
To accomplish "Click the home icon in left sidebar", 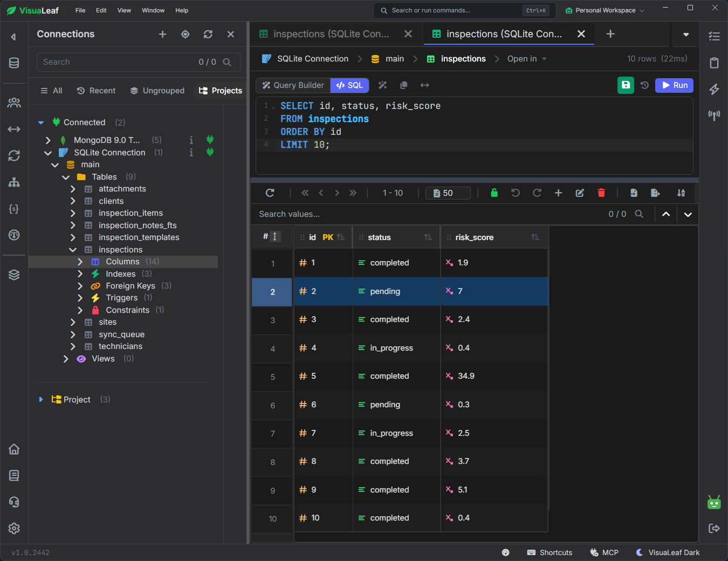I will point(14,449).
